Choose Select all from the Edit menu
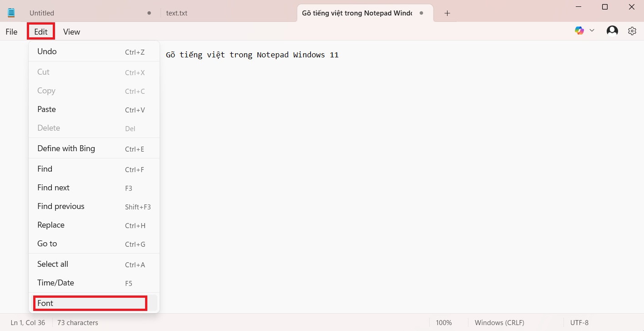Image resolution: width=644 pixels, height=331 pixels. [x=94, y=264]
